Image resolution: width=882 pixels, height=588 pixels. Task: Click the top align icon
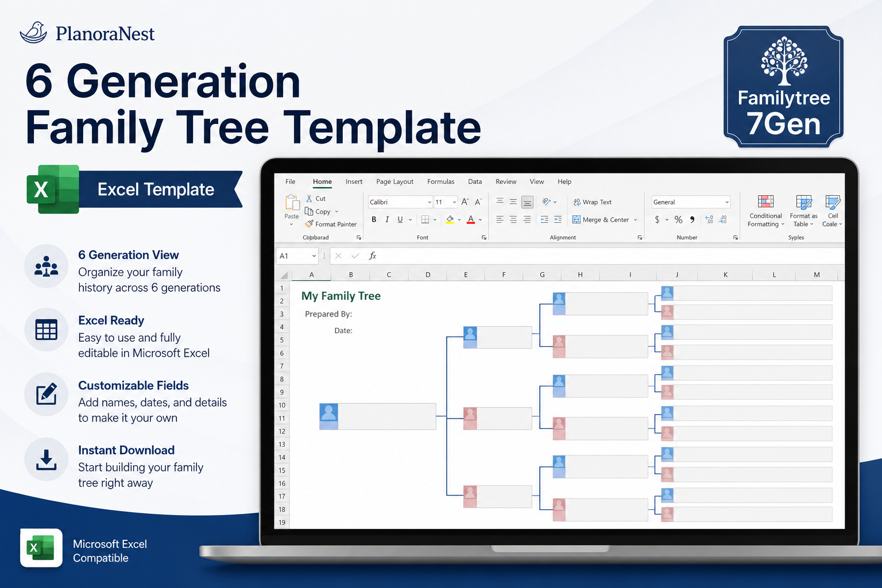(x=500, y=202)
